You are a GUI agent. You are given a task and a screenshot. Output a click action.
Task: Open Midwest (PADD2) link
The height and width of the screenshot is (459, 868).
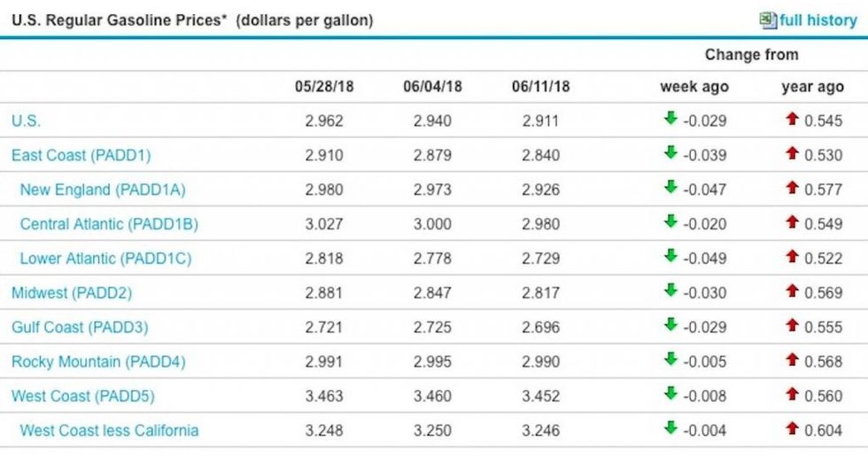71,292
